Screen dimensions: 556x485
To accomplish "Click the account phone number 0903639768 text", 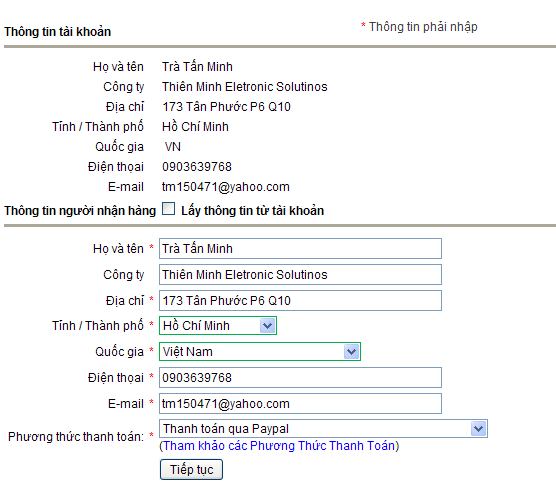I will 197,167.
